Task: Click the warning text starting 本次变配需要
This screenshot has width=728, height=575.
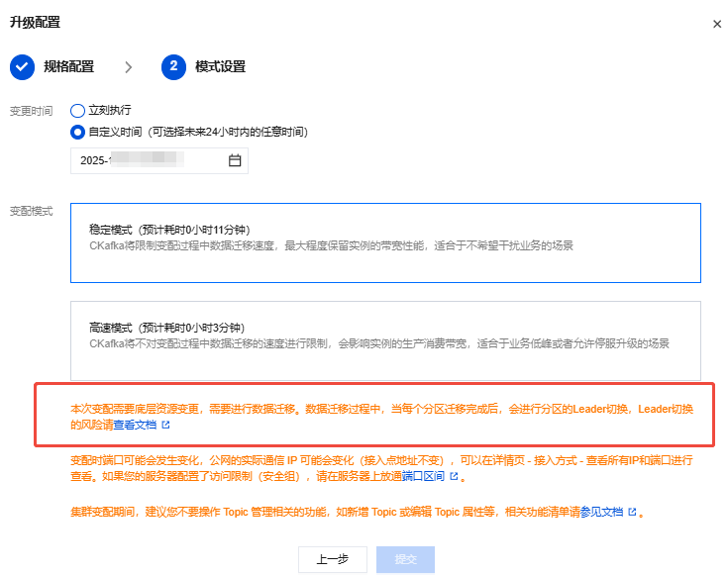Action: point(381,417)
